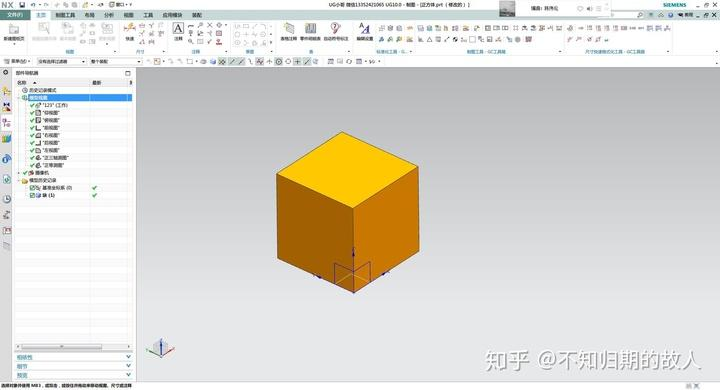The width and height of the screenshot is (720, 390).
Task: Open the 制图工具 ribbon tab
Action: [65, 15]
